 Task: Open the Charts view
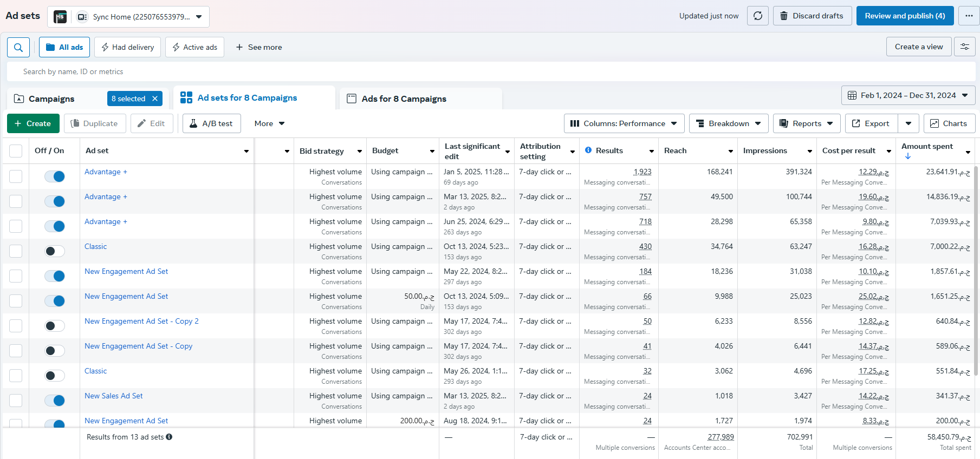[x=949, y=123]
